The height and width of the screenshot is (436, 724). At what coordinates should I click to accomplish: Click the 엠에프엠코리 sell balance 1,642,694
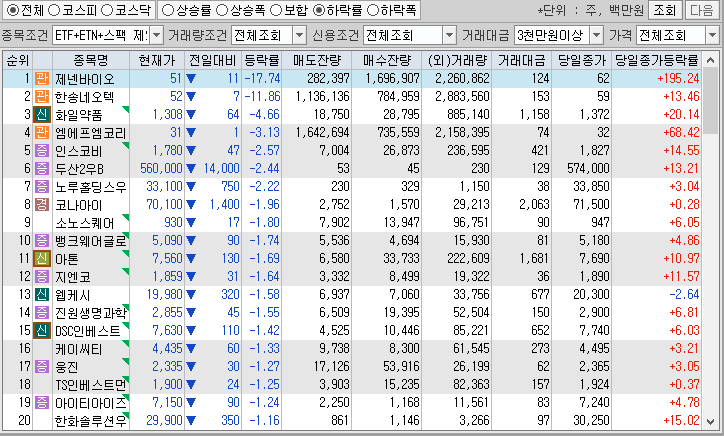(322, 133)
